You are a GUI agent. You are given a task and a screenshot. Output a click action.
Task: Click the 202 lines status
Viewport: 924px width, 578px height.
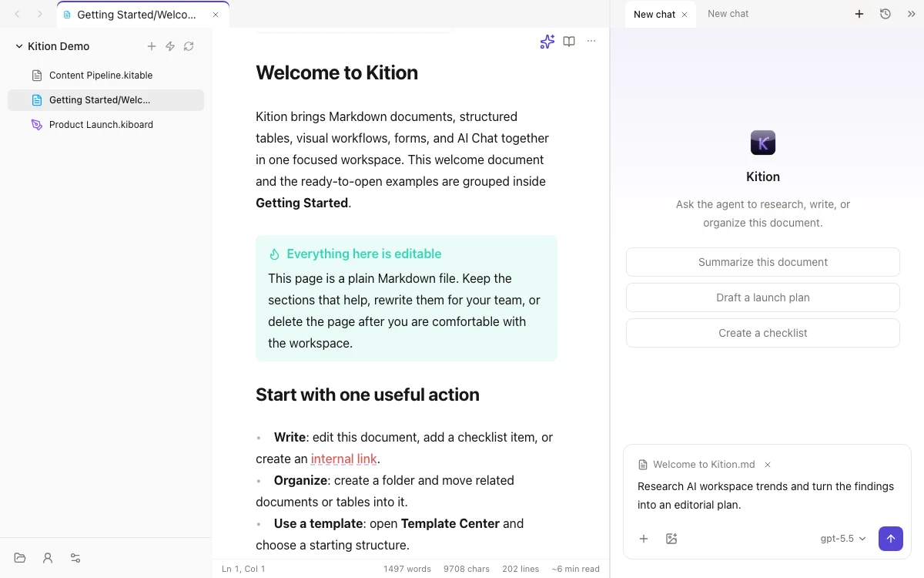click(521, 569)
